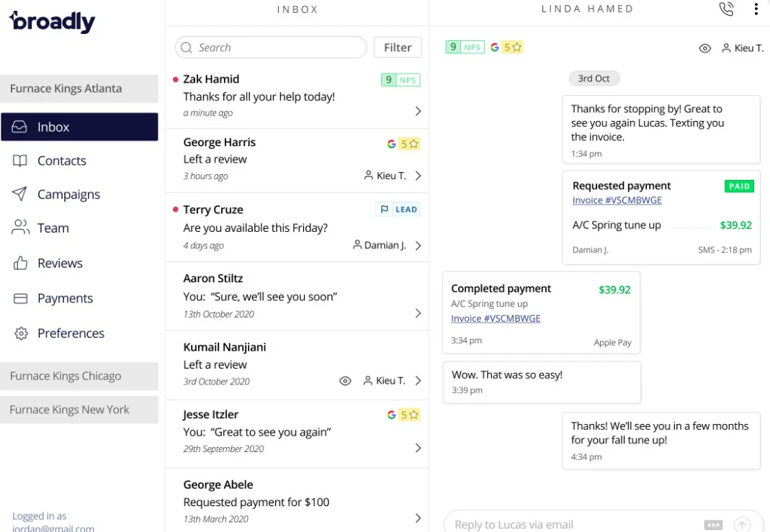Open Invoice #VSCMBWGE link in requested payment
The width and height of the screenshot is (770, 532).
(x=617, y=200)
